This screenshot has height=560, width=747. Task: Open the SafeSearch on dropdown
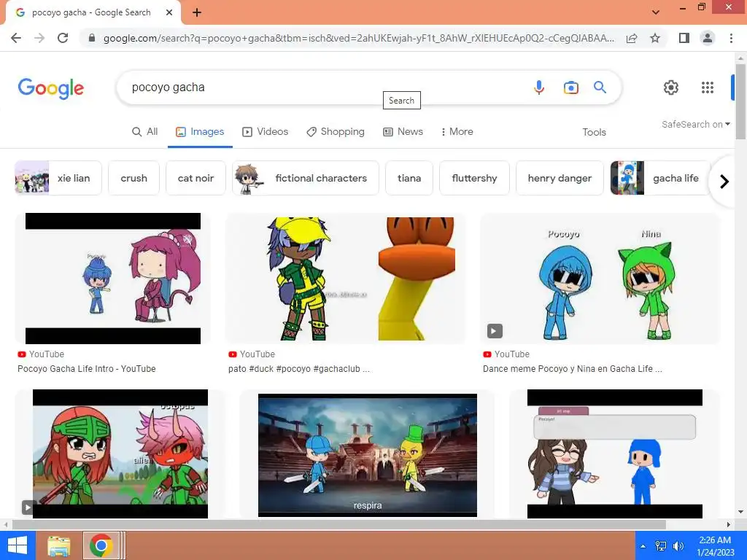tap(695, 124)
